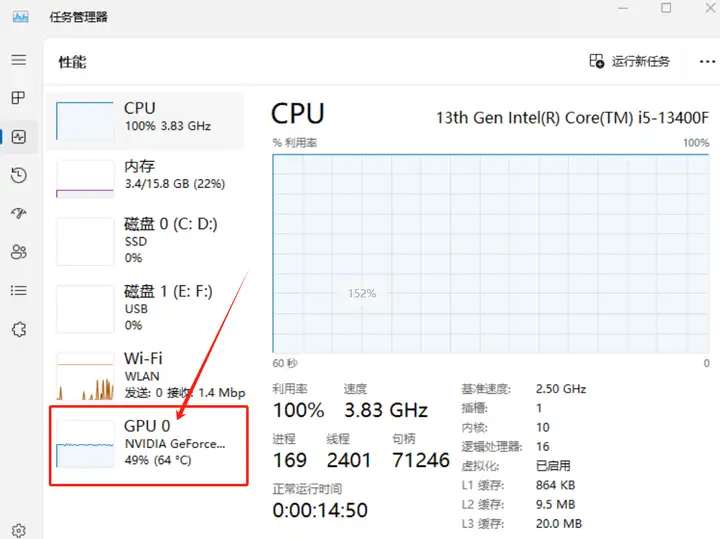Screen dimensions: 720x539
Task: Click the Task Manager app icon in title bar
Action: point(20,17)
